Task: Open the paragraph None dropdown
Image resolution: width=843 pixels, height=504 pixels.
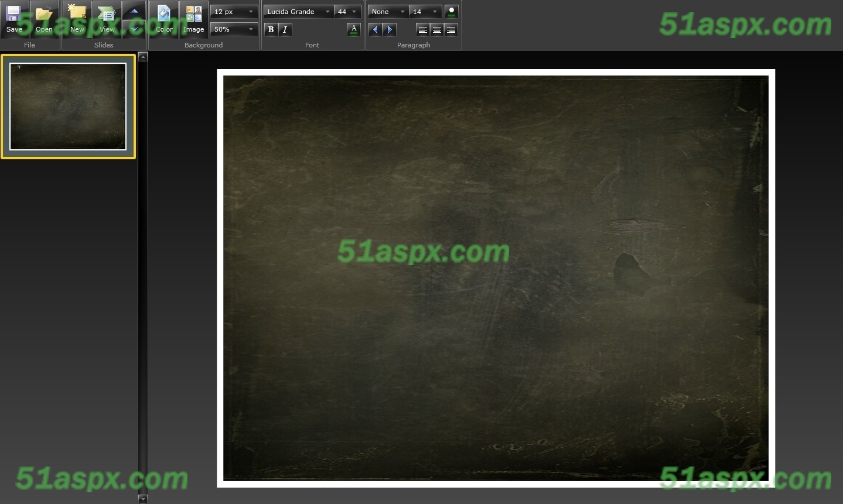Action: [x=388, y=12]
